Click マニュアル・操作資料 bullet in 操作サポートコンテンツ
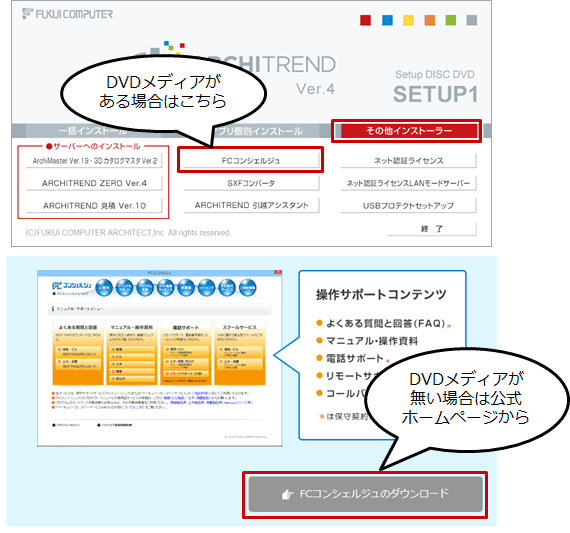This screenshot has height=533, width=570. pyautogui.click(x=367, y=341)
